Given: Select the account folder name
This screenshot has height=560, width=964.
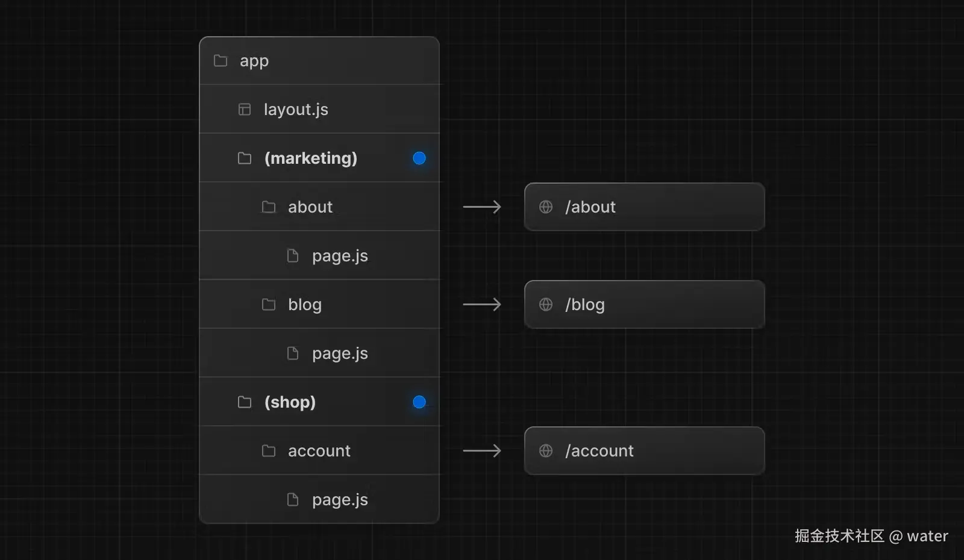Looking at the screenshot, I should (319, 451).
